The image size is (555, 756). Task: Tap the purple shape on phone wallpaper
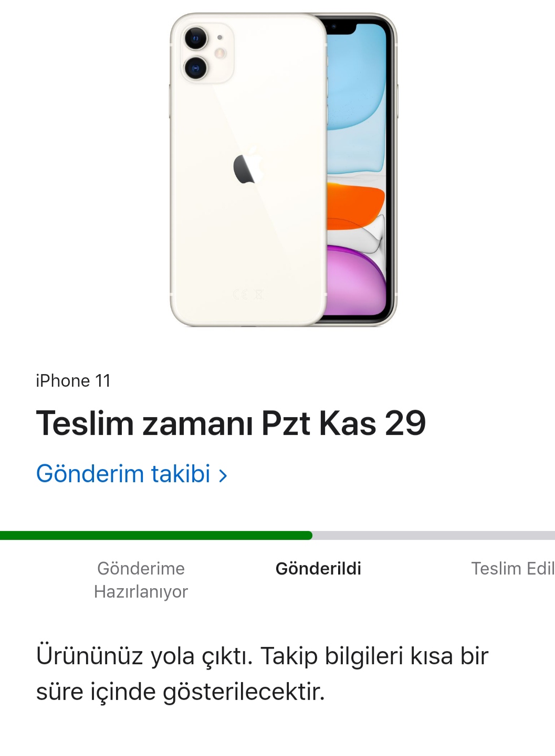(x=356, y=280)
